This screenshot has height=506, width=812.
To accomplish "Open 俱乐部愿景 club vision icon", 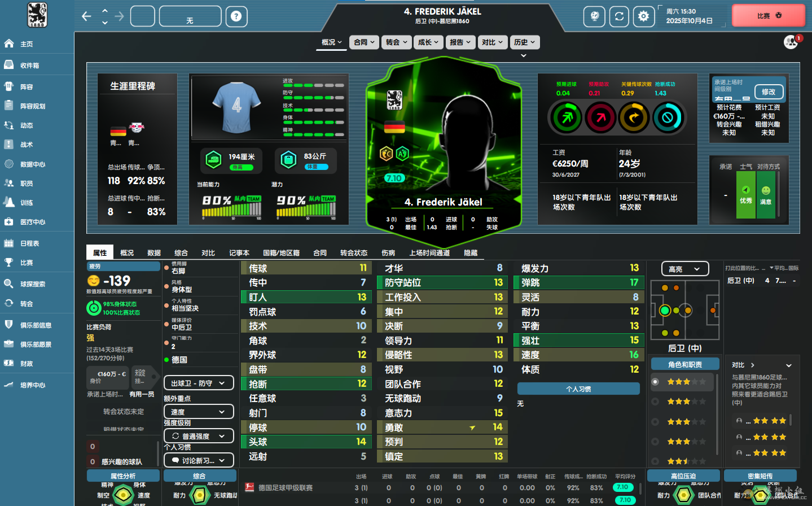I will pos(9,344).
